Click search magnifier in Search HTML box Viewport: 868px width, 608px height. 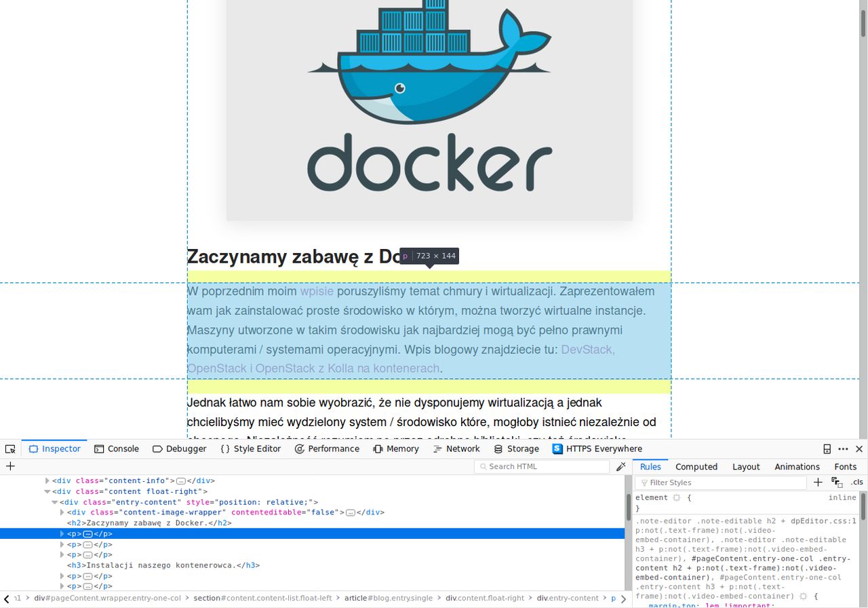pyautogui.click(x=483, y=467)
